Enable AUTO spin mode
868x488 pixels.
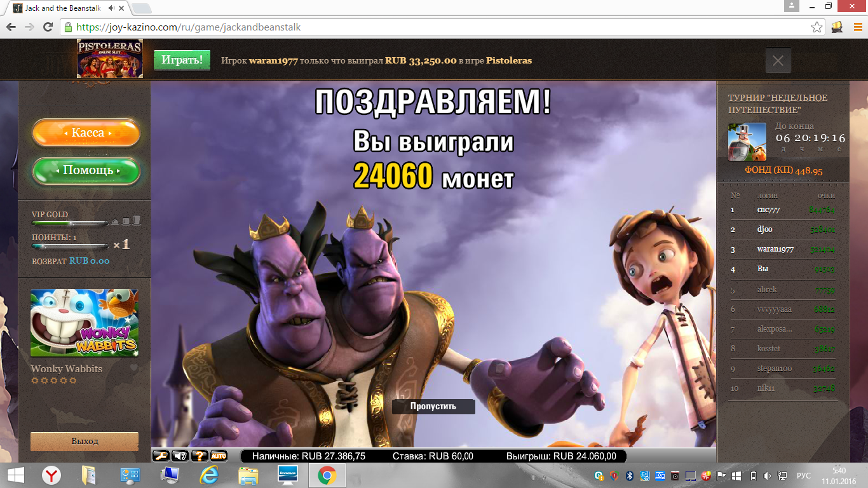[x=218, y=455]
